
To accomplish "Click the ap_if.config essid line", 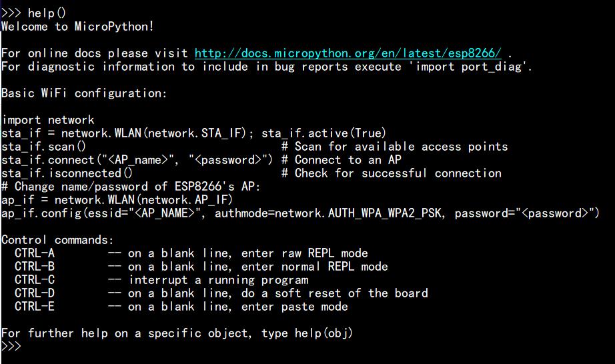I will point(300,213).
